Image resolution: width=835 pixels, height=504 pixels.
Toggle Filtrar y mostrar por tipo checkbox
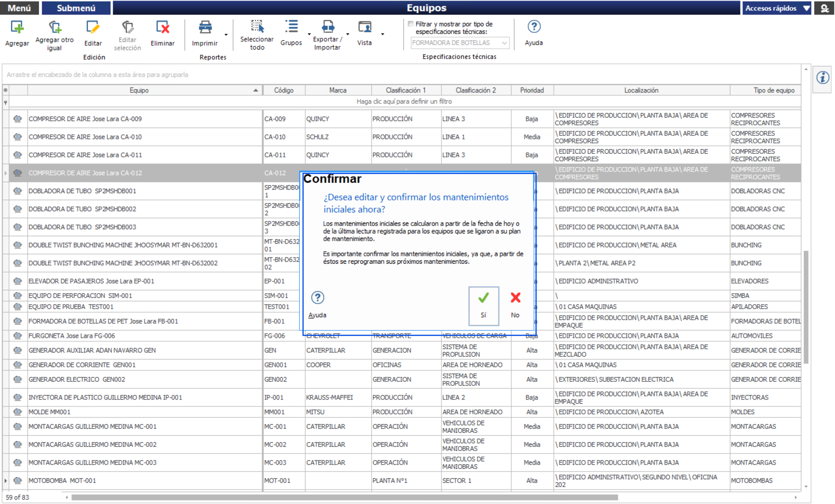pyautogui.click(x=411, y=24)
